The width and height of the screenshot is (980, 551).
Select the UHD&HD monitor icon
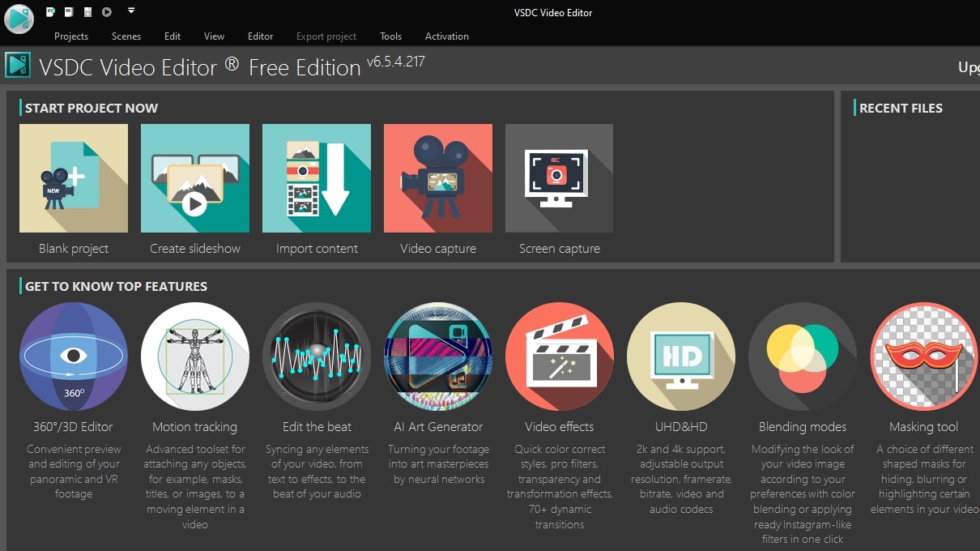[x=681, y=357]
